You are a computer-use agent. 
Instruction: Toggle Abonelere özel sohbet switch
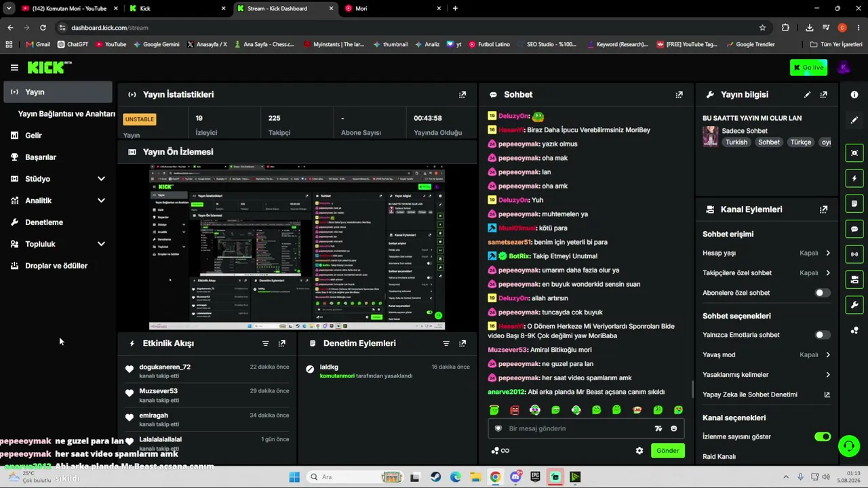click(822, 293)
